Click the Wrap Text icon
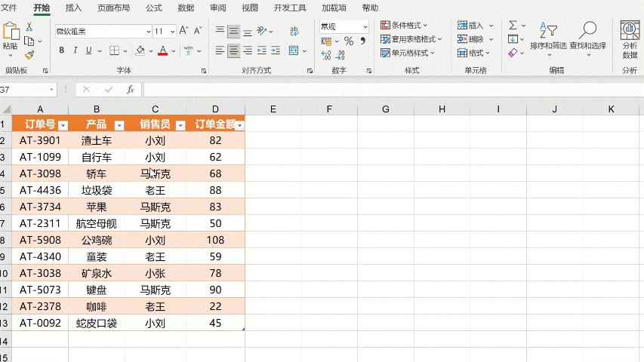 click(x=294, y=31)
